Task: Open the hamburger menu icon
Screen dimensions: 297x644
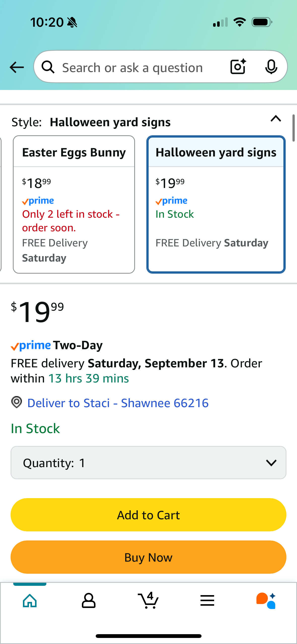Action: pos(207,600)
